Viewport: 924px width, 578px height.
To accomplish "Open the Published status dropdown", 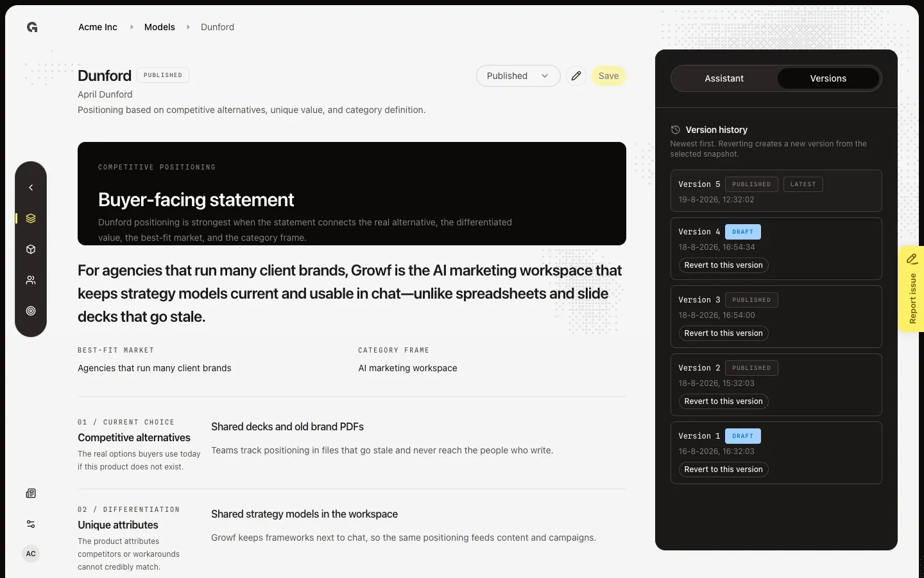I will pos(518,76).
